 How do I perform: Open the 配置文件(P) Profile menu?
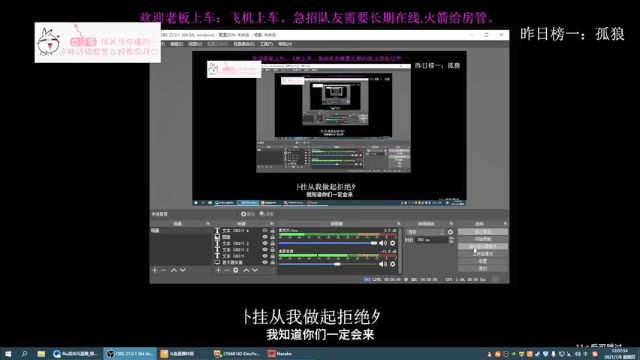217,44
